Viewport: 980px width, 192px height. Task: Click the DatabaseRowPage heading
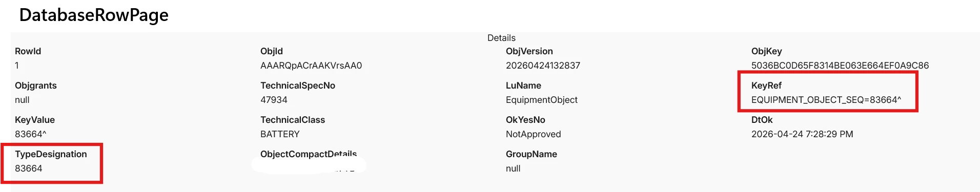point(94,15)
